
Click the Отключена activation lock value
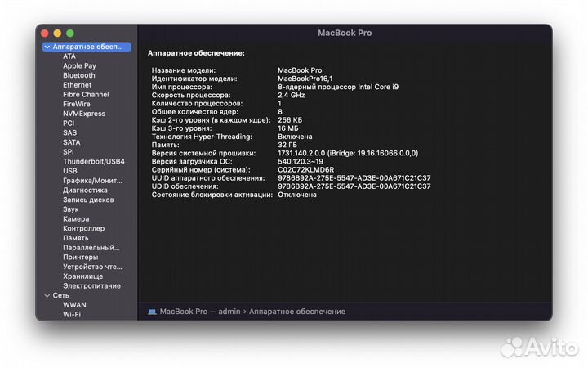click(297, 195)
